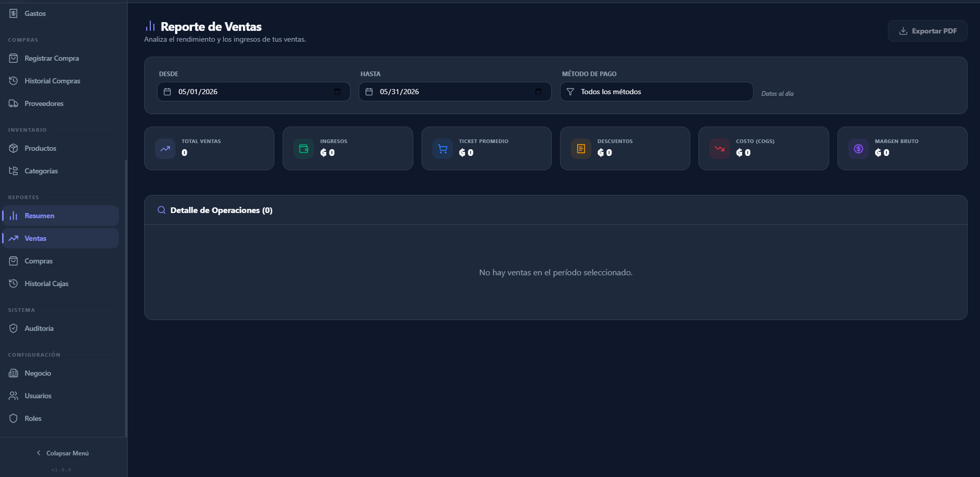Click the download icon in Exportar PDF
Screen dimensions: 980x477
[x=903, y=31]
